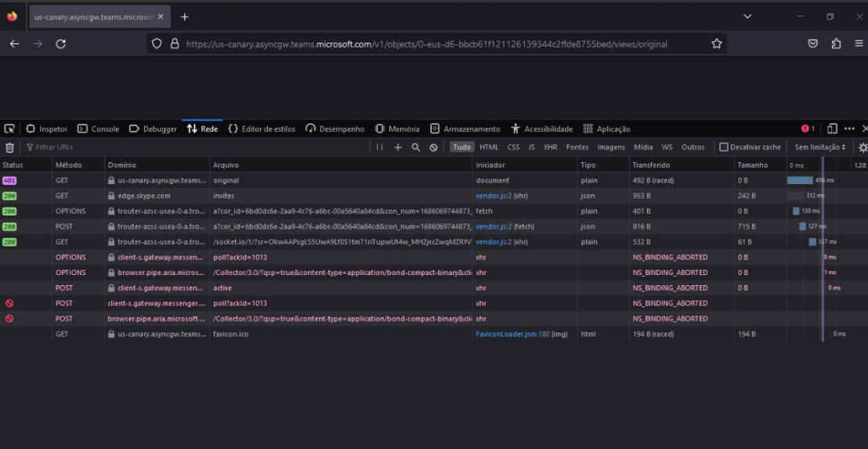The width and height of the screenshot is (868, 449).
Task: Open the Acessibilidade tab
Action: 541,129
